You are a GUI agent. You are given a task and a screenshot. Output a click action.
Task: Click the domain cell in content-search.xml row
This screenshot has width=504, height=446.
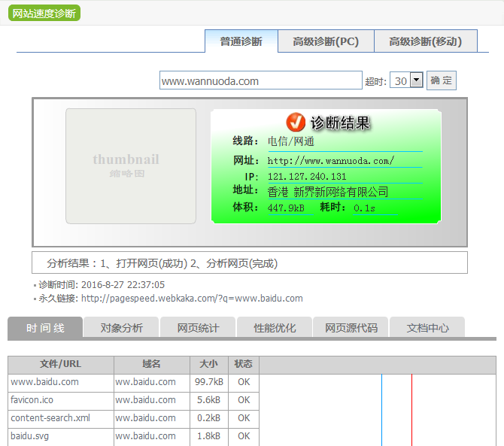click(152, 418)
